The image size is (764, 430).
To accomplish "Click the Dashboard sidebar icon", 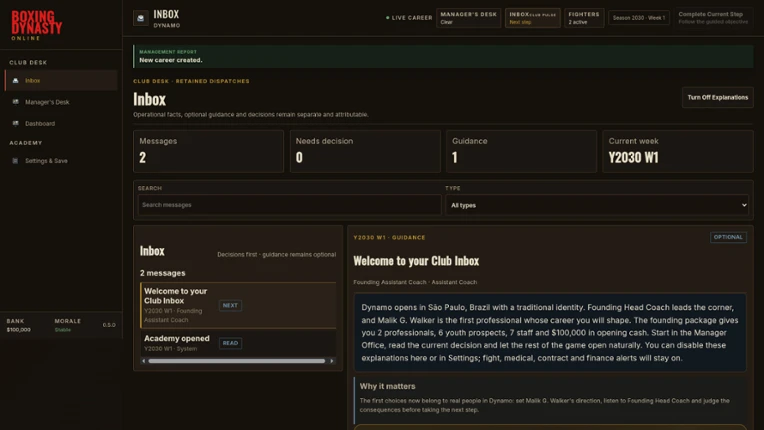I will [16, 123].
